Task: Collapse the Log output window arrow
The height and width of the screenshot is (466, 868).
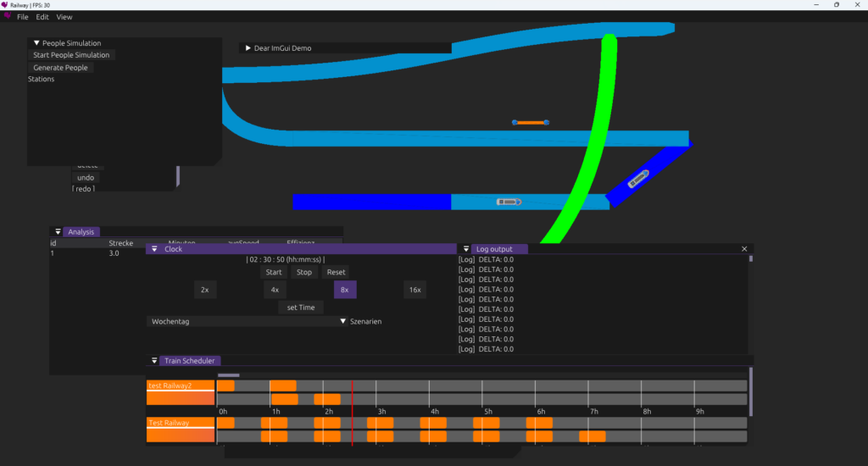Action: (466, 249)
